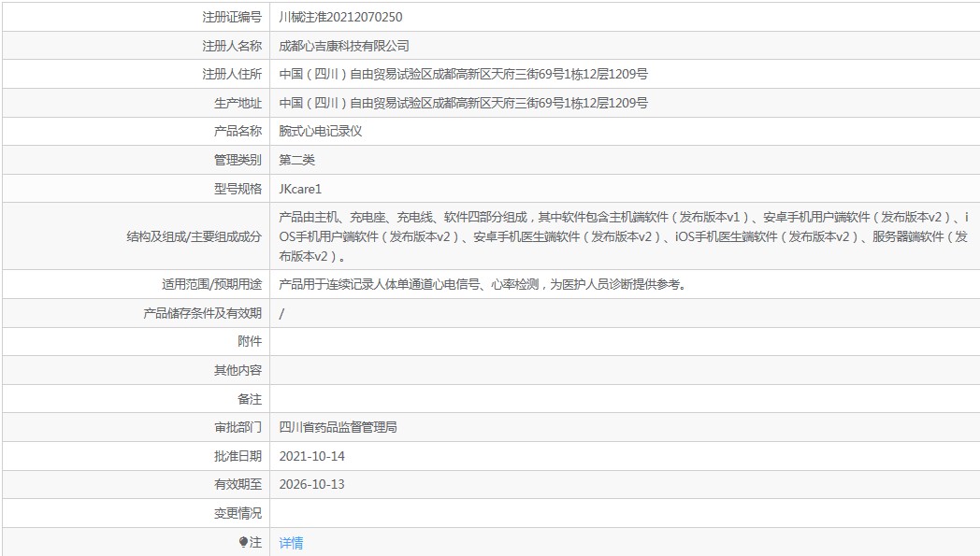This screenshot has width=980, height=556.
Task: Select model specification JKcare1
Action: pos(300,189)
